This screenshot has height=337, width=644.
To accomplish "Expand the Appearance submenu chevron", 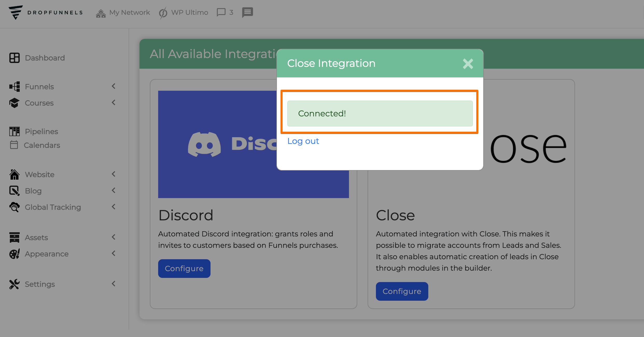I will point(114,253).
